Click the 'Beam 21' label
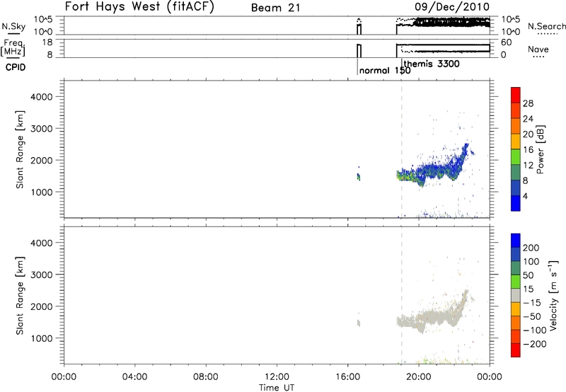Viewport: 566px width, 392px height. (x=275, y=8)
